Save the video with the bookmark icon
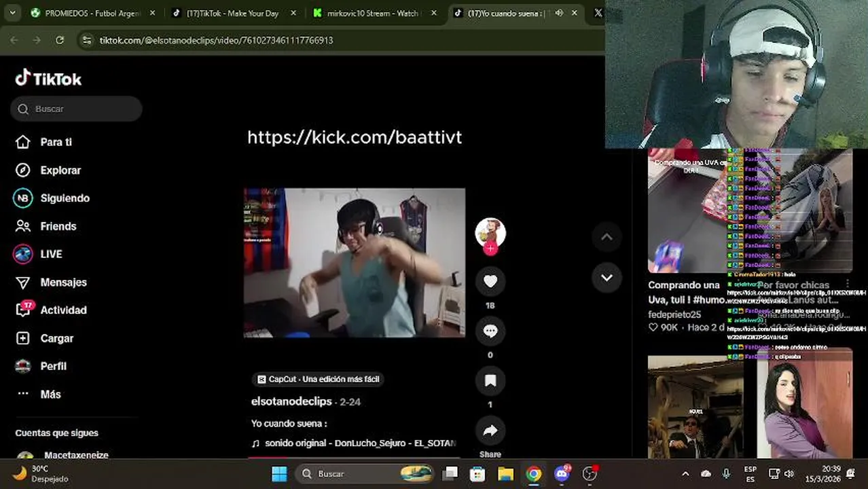The width and height of the screenshot is (868, 489). point(490,380)
